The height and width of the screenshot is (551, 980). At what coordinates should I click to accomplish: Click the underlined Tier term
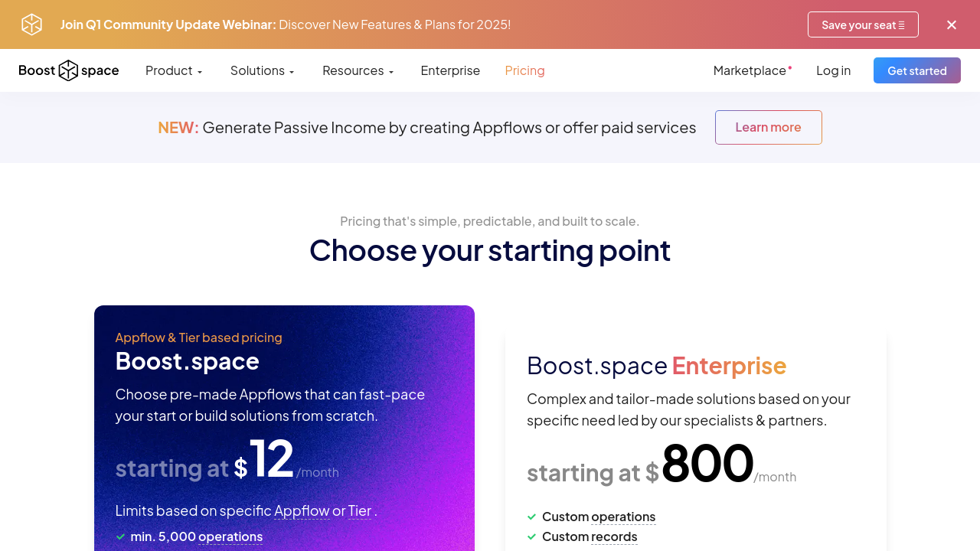(359, 510)
